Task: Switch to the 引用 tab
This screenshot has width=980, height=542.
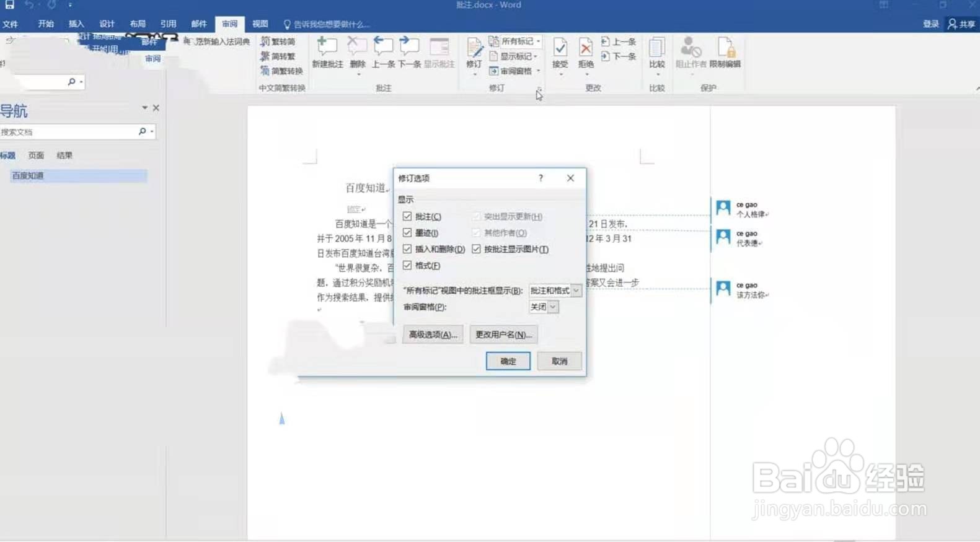Action: (x=168, y=24)
